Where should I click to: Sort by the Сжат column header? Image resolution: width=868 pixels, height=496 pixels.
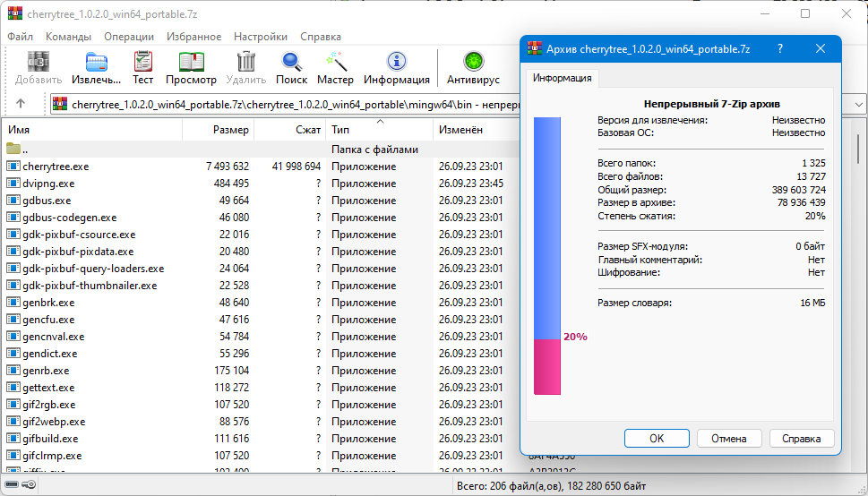(290, 130)
